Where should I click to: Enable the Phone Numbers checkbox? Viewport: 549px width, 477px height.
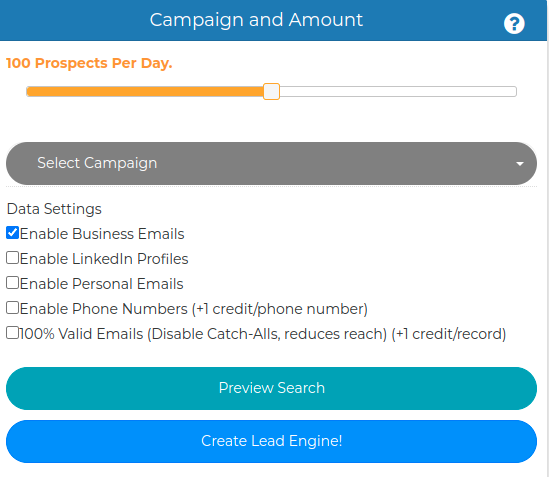pos(13,308)
